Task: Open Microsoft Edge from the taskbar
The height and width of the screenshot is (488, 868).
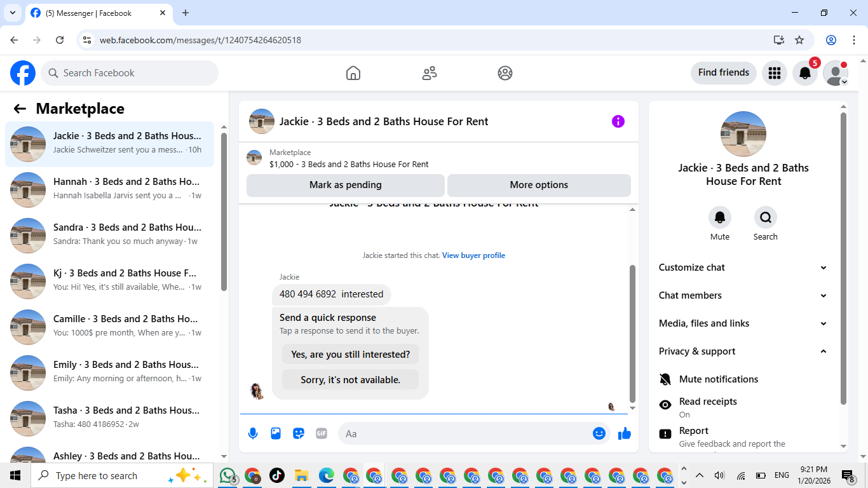Action: click(326, 475)
